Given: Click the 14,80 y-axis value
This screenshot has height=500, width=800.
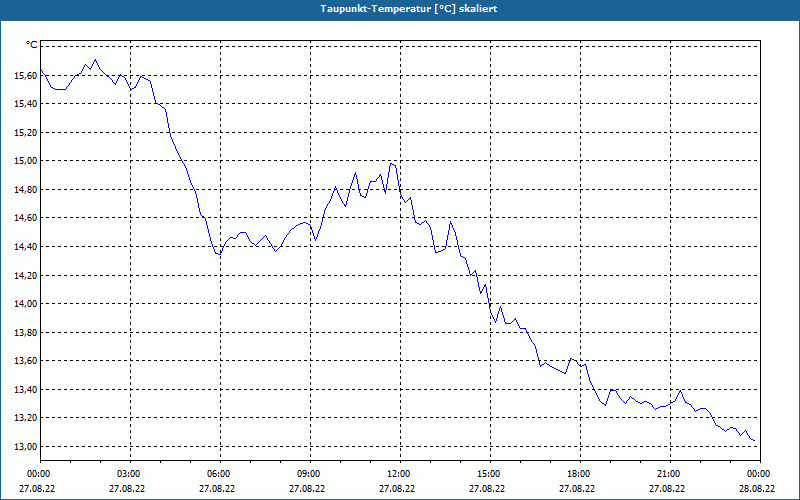Looking at the screenshot, I should pyautogui.click(x=28, y=189).
